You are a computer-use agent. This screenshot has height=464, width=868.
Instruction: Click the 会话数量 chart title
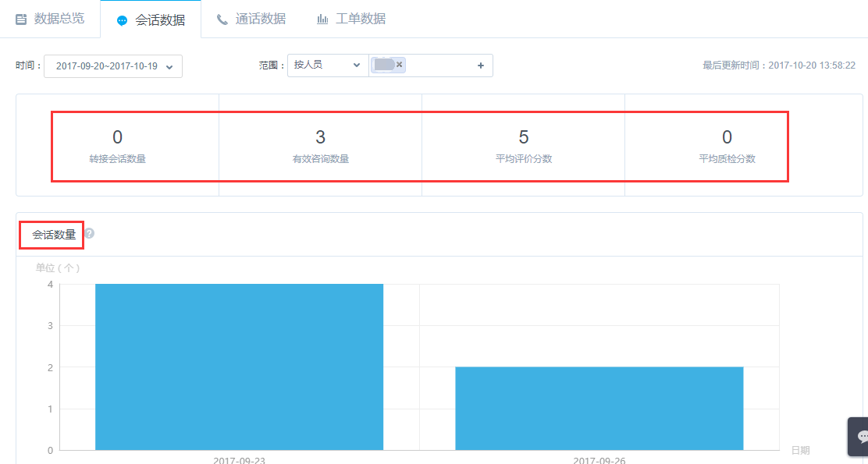(54, 235)
